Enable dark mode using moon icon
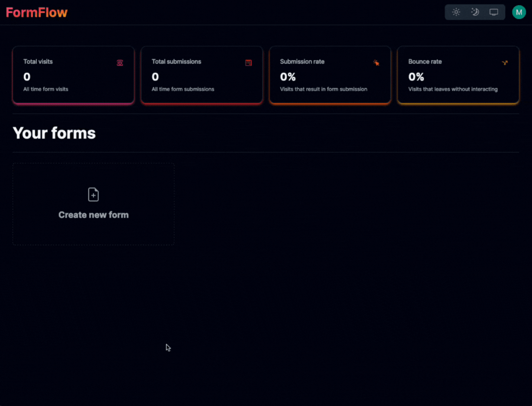Viewport: 532px width, 406px height. point(475,12)
